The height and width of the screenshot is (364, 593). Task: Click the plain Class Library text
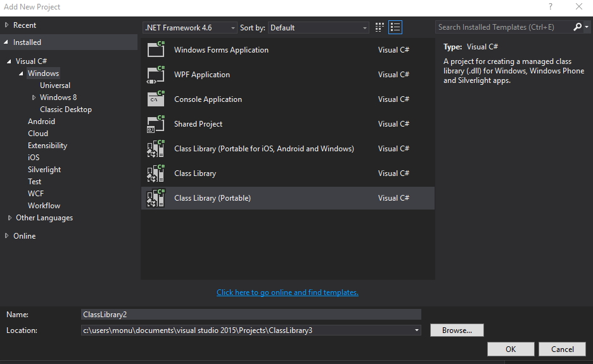coord(195,173)
